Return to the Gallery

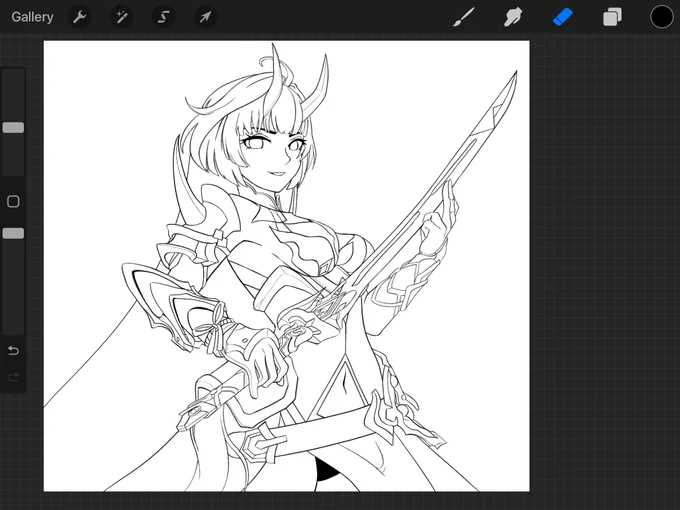click(33, 17)
